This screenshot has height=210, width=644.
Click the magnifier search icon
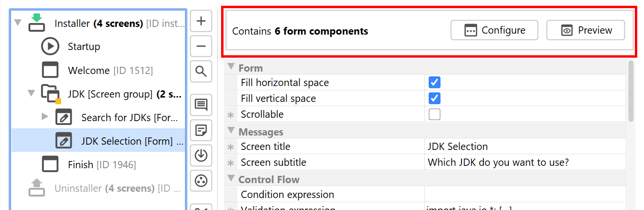tap(201, 72)
